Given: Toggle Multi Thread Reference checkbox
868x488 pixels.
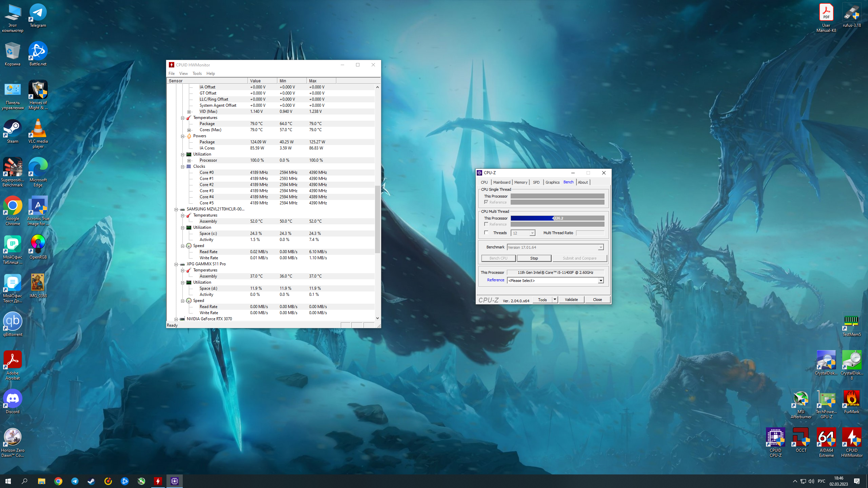Looking at the screenshot, I should (486, 224).
